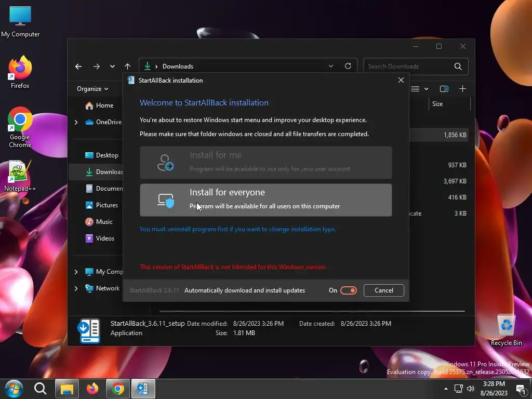Switch to StartAllBack installer taskbar button

[x=143, y=389]
